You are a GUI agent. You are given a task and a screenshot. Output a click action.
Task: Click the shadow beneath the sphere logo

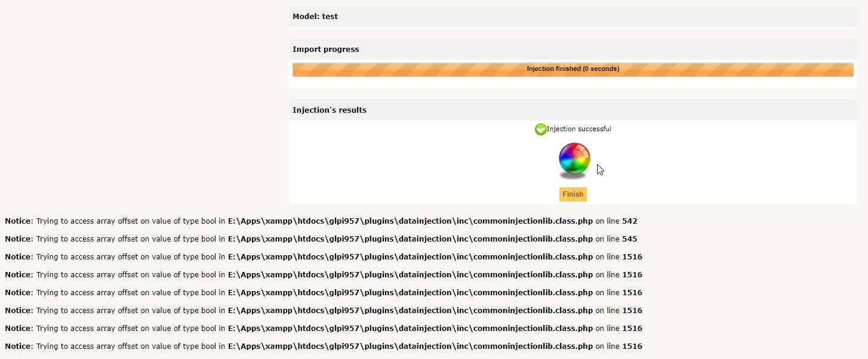pos(573,175)
